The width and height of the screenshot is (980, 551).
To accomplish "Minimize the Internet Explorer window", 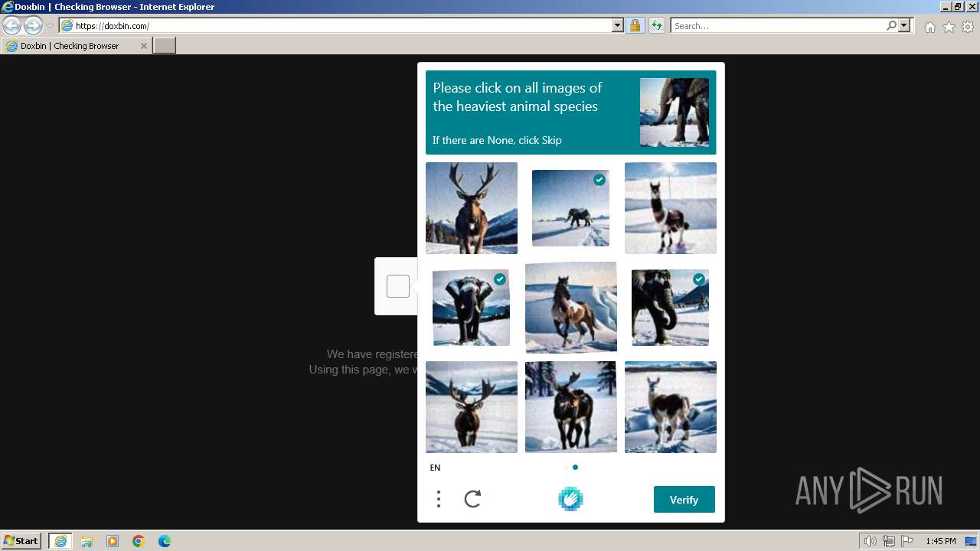I will click(946, 7).
